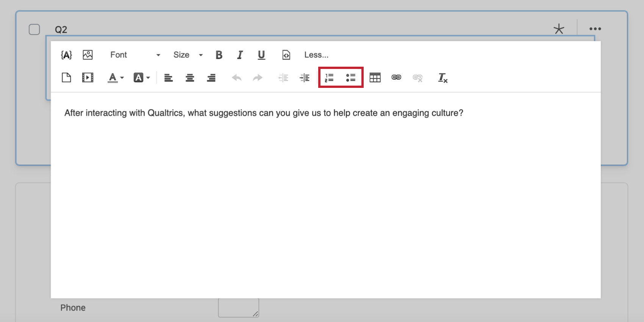The width and height of the screenshot is (644, 322).
Task: Insert piped text with the {A} icon
Action: [x=66, y=55]
